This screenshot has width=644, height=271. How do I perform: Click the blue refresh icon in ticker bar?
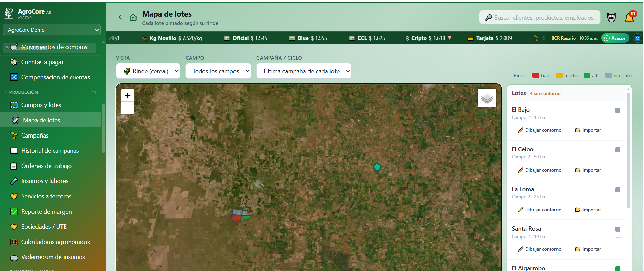(637, 38)
